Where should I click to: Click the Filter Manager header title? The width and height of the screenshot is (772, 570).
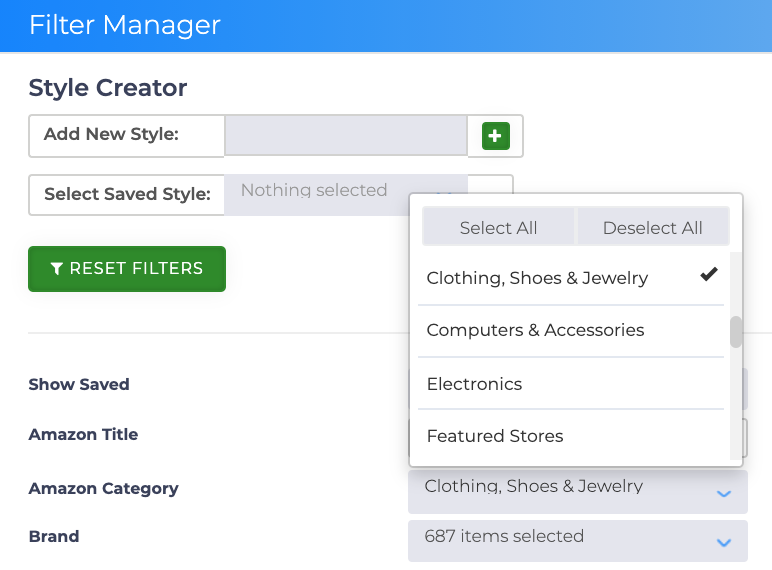(125, 25)
